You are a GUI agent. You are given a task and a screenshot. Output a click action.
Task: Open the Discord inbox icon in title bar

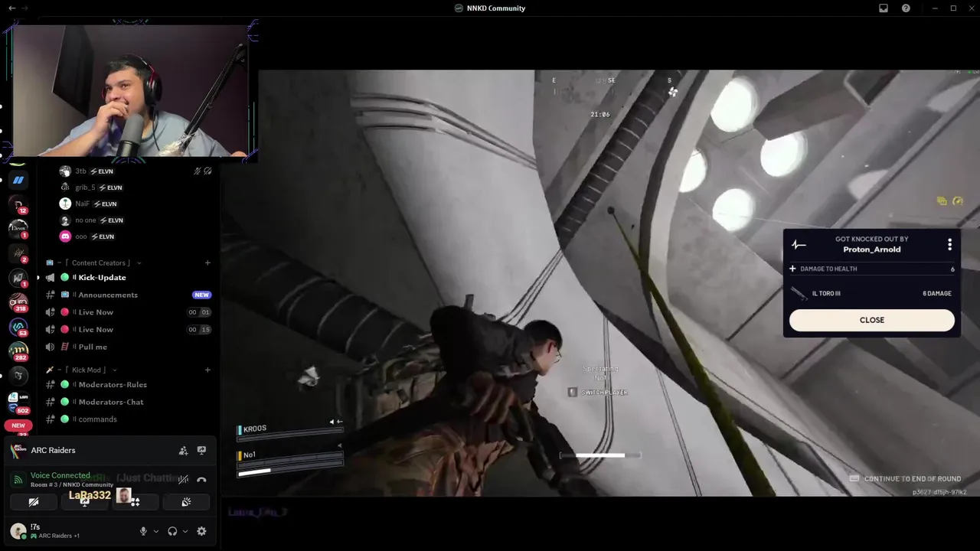point(884,8)
